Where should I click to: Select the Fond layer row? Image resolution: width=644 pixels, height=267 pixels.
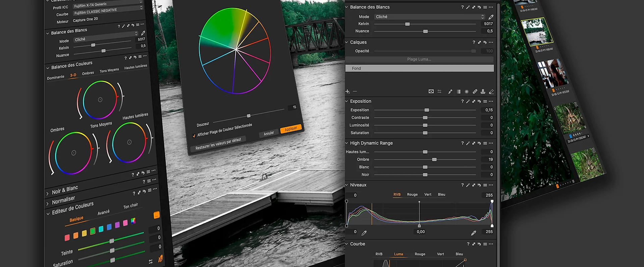[419, 69]
